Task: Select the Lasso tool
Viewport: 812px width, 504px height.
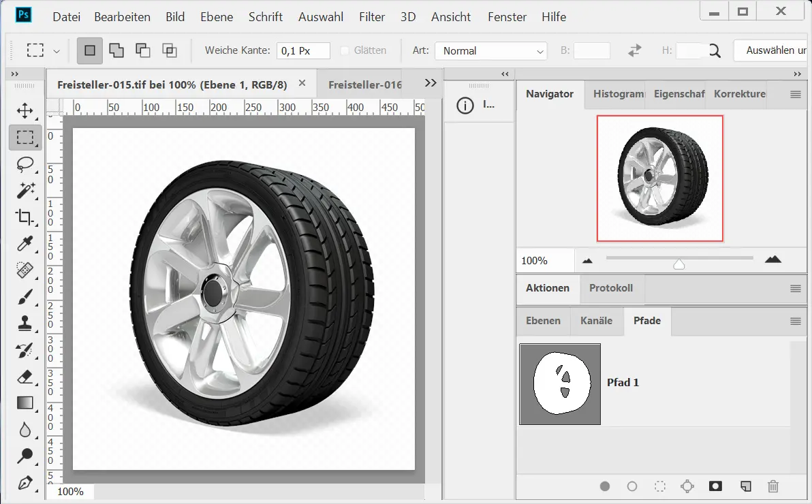Action: [x=25, y=164]
